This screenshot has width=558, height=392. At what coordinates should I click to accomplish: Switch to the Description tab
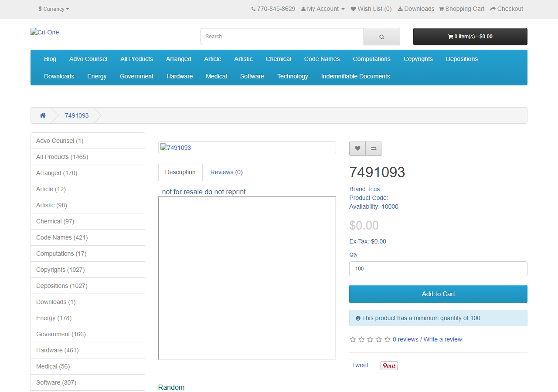(180, 172)
